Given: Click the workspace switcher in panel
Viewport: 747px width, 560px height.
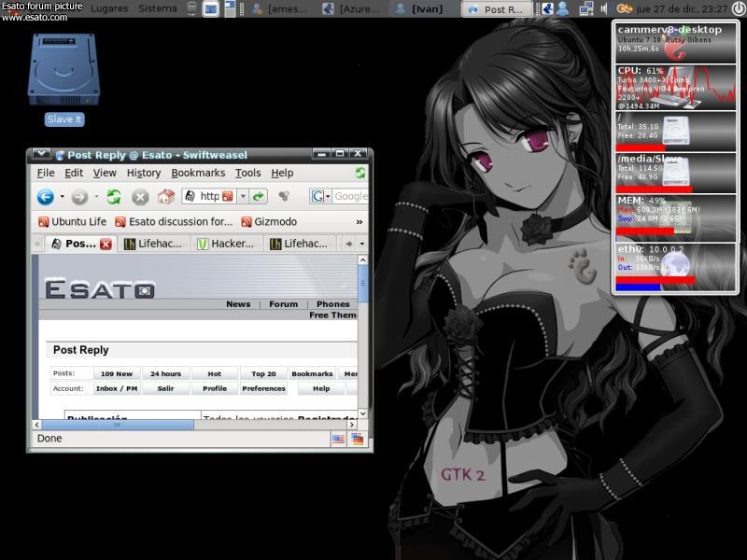Looking at the screenshot, I should pyautogui.click(x=230, y=8).
